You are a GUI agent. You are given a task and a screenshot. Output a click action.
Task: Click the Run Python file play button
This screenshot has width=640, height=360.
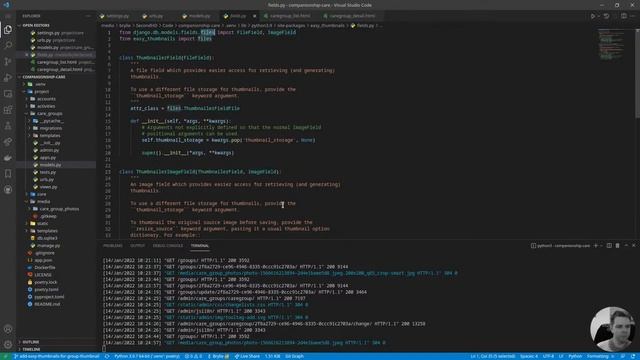[593, 16]
